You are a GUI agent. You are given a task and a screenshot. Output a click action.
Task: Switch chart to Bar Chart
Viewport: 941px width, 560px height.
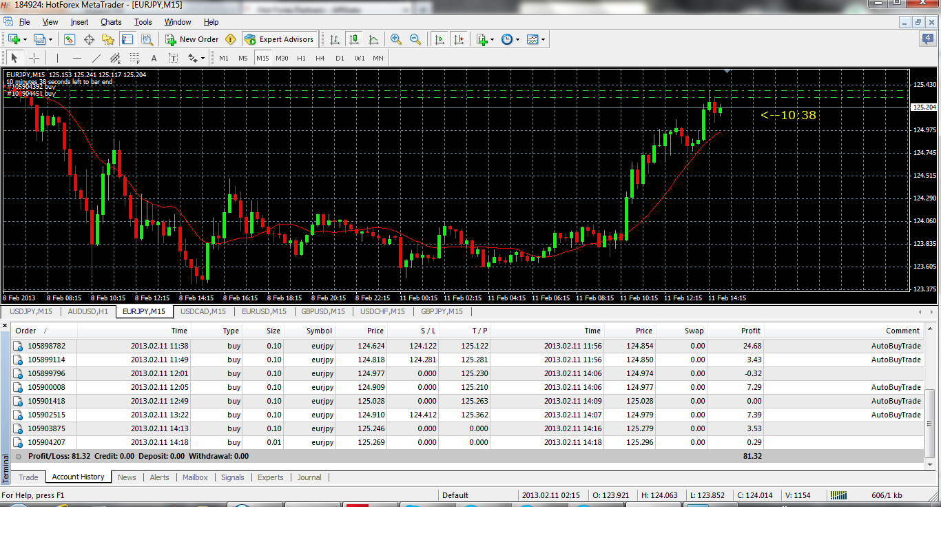coord(334,39)
